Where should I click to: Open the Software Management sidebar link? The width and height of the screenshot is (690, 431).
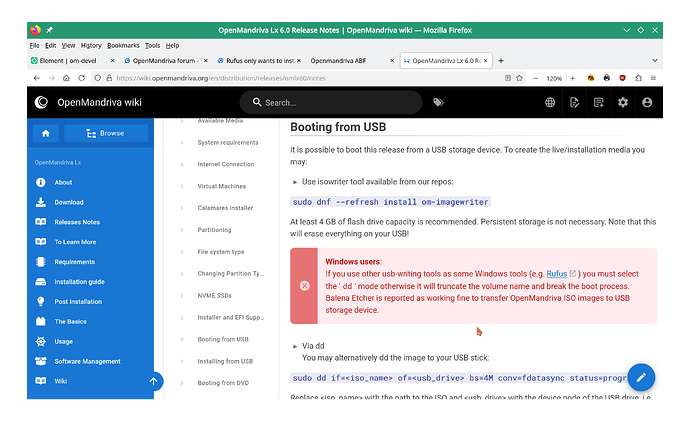[87, 361]
